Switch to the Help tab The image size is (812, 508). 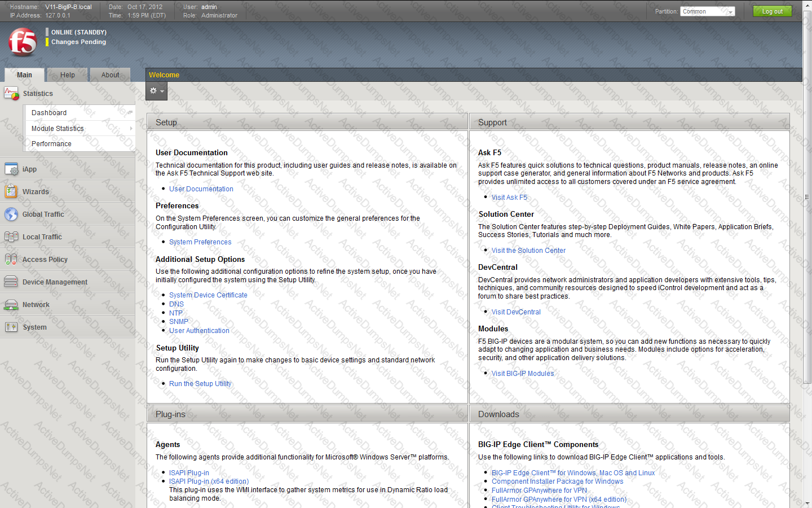[x=68, y=75]
